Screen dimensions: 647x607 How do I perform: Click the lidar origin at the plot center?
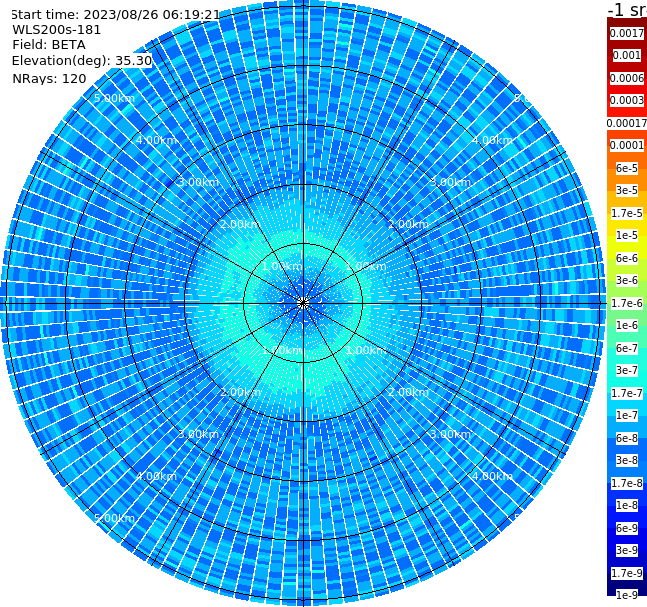click(x=303, y=303)
